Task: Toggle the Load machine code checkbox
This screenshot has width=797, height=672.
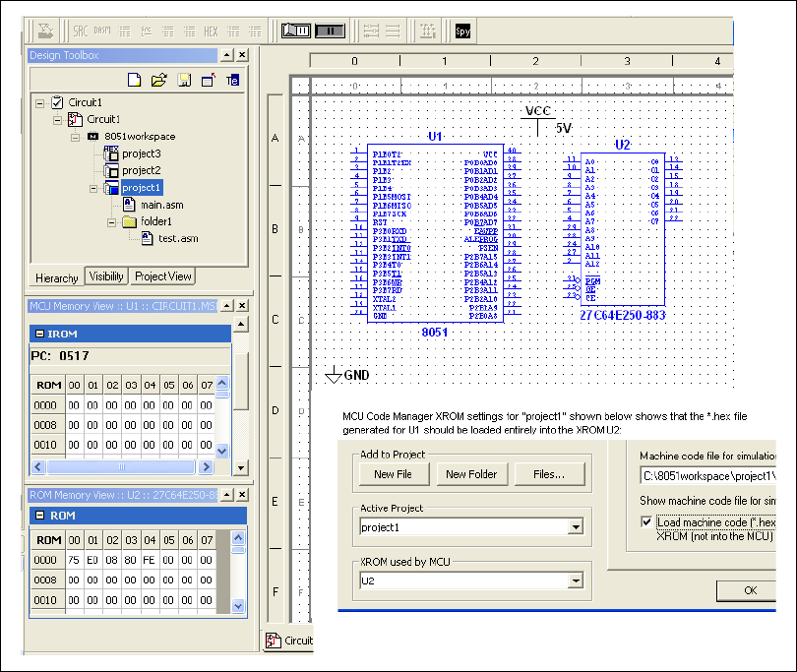Action: (x=646, y=522)
